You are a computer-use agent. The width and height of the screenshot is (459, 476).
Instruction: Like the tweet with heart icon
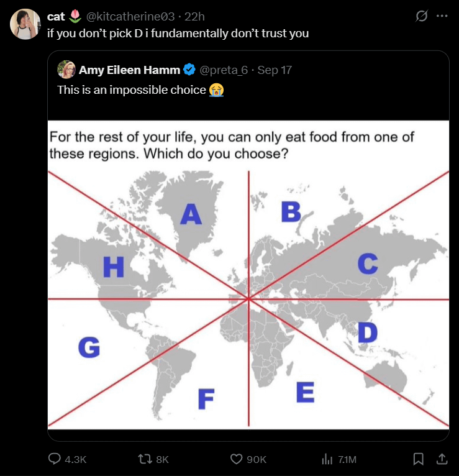236,459
